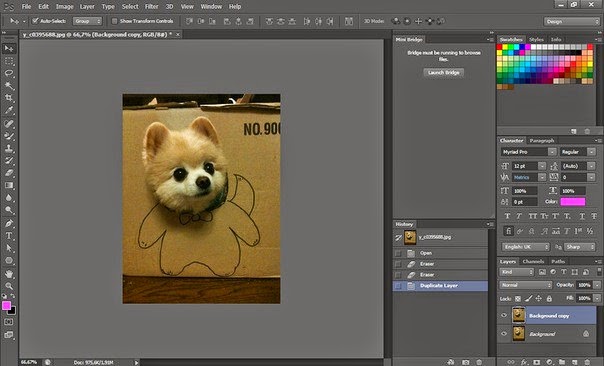604x366 pixels.
Task: Select the Blur tool
Action: point(9,198)
